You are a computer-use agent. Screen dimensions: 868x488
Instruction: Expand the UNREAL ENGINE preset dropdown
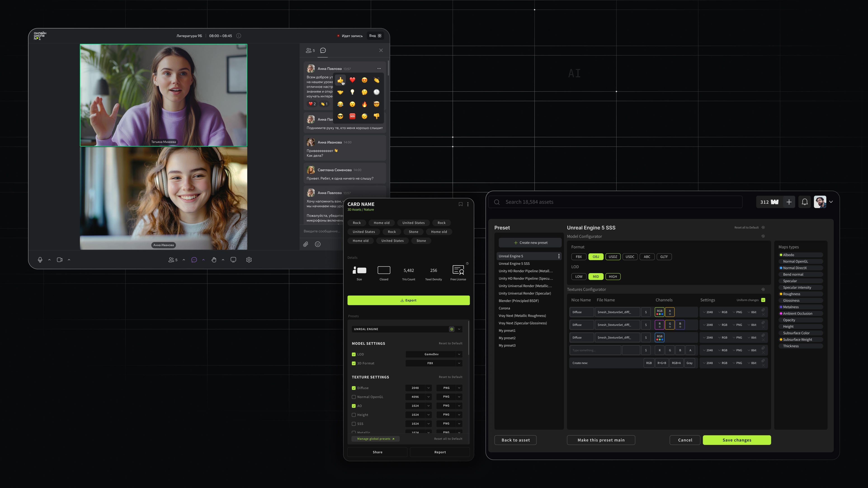click(x=459, y=329)
